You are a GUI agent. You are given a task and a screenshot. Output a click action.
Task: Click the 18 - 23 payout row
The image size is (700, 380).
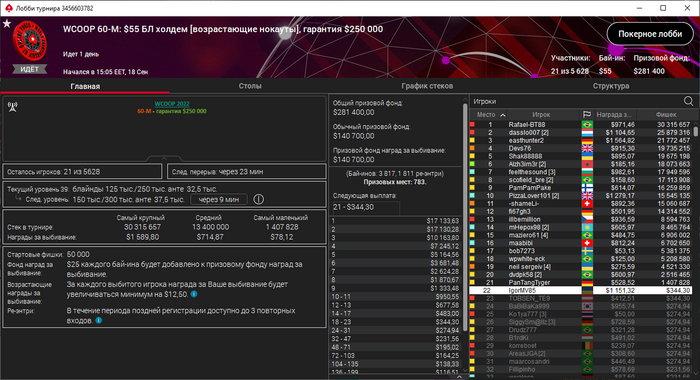(x=396, y=322)
